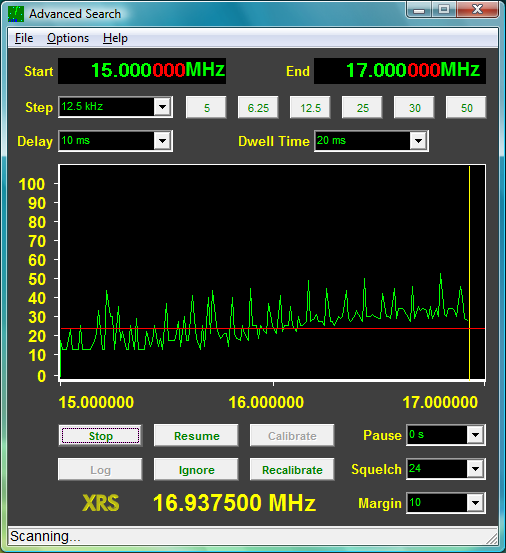Image resolution: width=506 pixels, height=553 pixels.
Task: Minimize the Advanced Search window
Action: click(419, 10)
